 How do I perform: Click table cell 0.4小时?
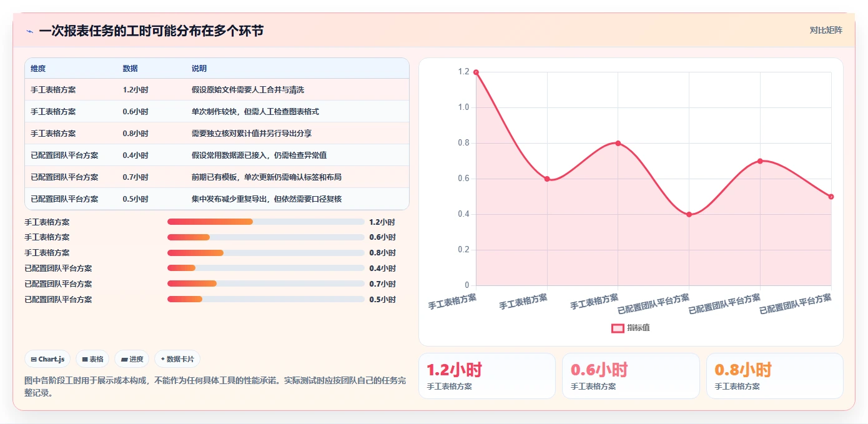coord(136,155)
